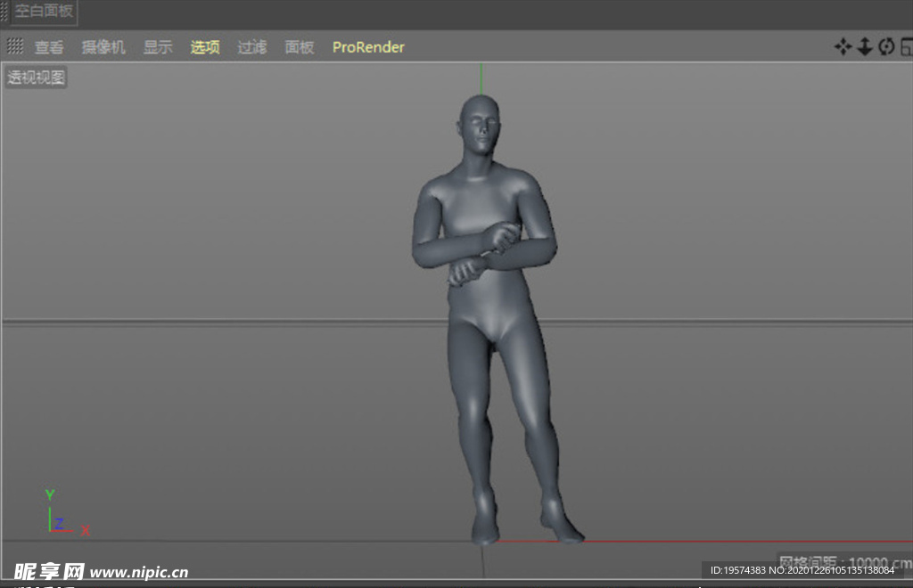Viewport: 913px width, 588px height.
Task: Expand the 面板 menu
Action: [300, 47]
